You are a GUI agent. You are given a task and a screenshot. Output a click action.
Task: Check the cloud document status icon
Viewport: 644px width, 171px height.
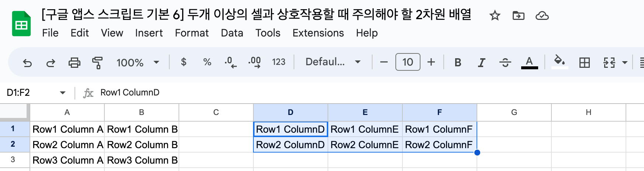click(x=542, y=15)
